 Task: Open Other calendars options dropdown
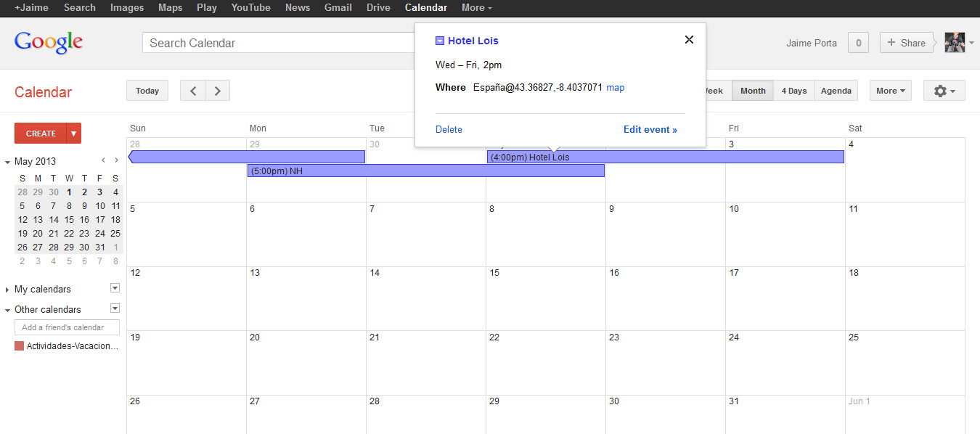114,308
